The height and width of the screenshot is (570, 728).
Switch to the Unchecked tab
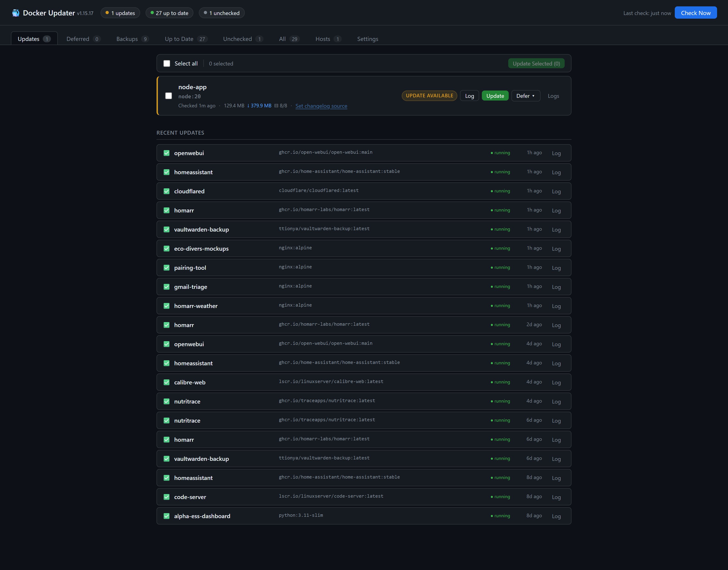(x=243, y=39)
